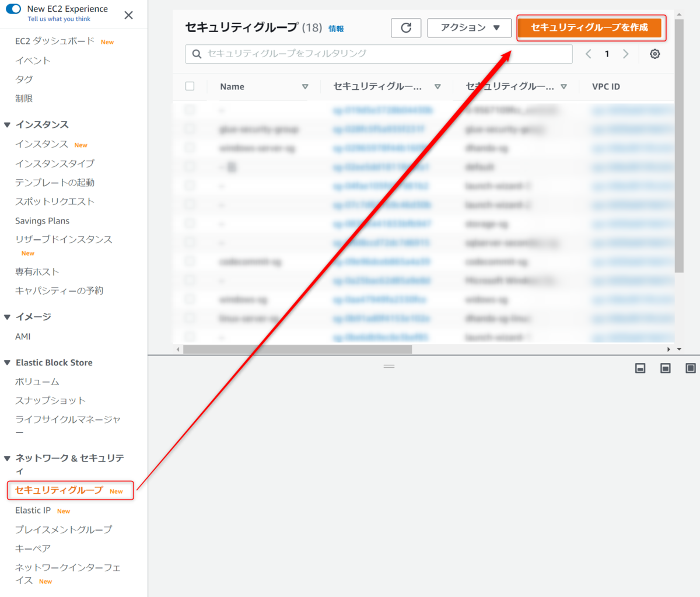Screen dimensions: 700x597
Task: Open プレイスメントグループ page
Action: pos(64,529)
